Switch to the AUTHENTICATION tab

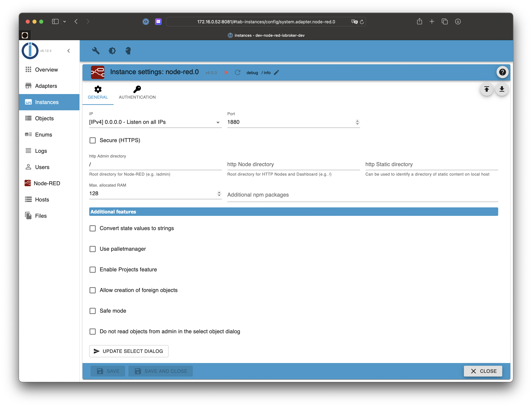click(137, 93)
